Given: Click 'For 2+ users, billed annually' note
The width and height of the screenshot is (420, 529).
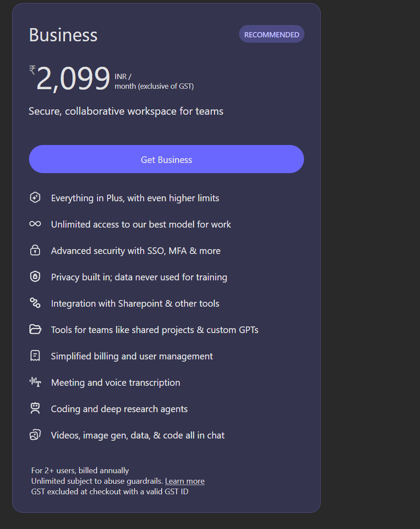Looking at the screenshot, I should [80, 471].
